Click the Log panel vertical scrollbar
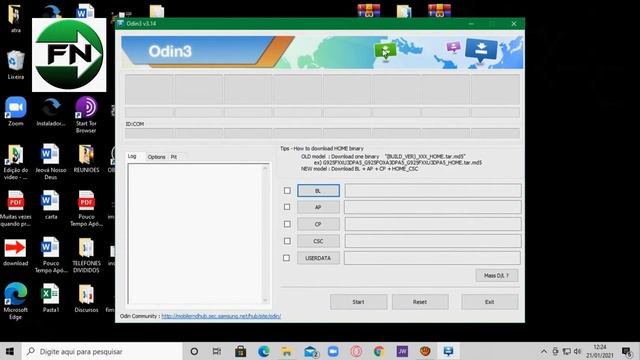This screenshot has width=640, height=360. pyautogui.click(x=265, y=234)
